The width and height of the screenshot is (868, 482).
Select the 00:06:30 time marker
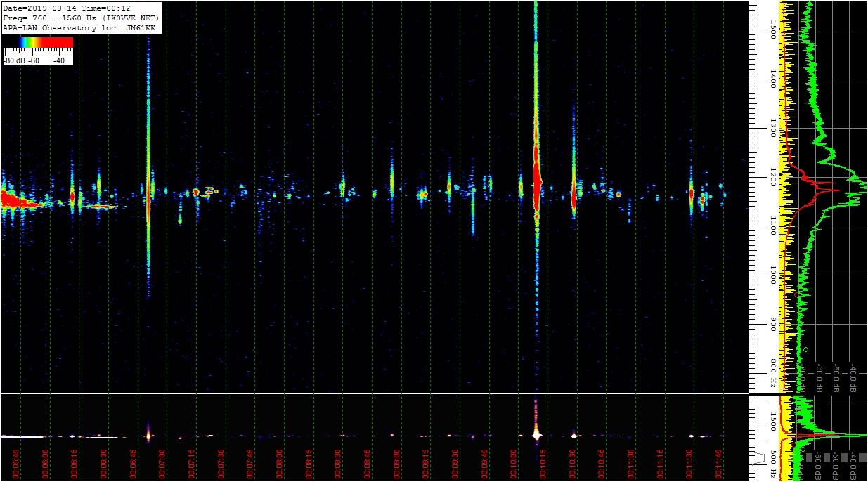pyautogui.click(x=104, y=464)
